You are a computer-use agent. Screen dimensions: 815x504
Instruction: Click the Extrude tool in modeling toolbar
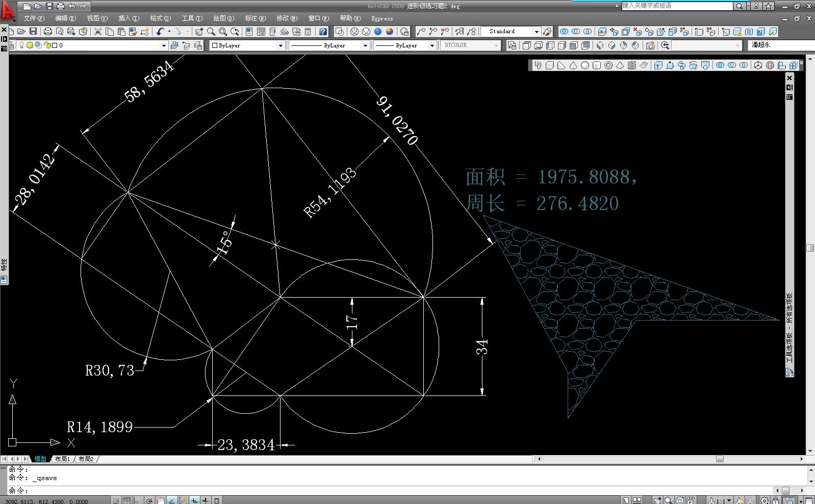pos(658,65)
